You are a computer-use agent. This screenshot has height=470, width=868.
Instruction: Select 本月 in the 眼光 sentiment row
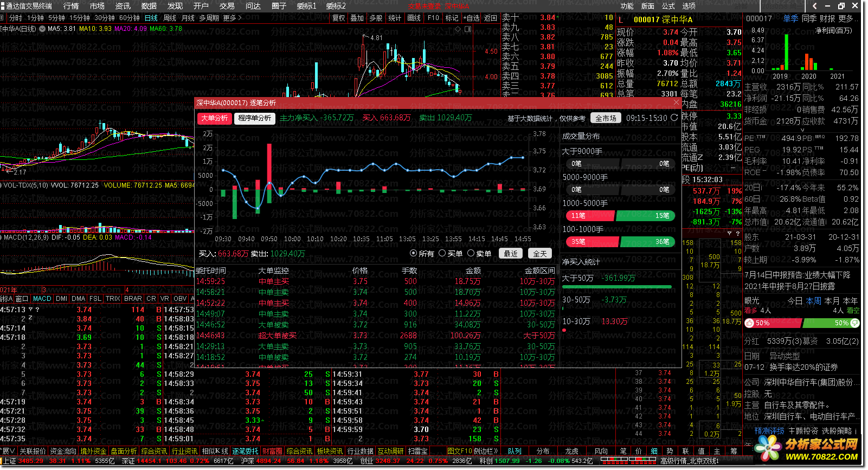tap(832, 300)
